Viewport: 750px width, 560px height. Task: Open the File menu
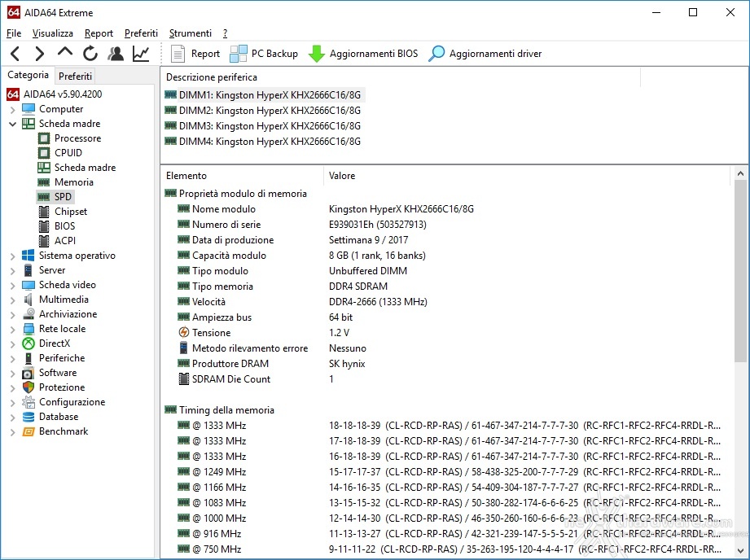[x=14, y=33]
